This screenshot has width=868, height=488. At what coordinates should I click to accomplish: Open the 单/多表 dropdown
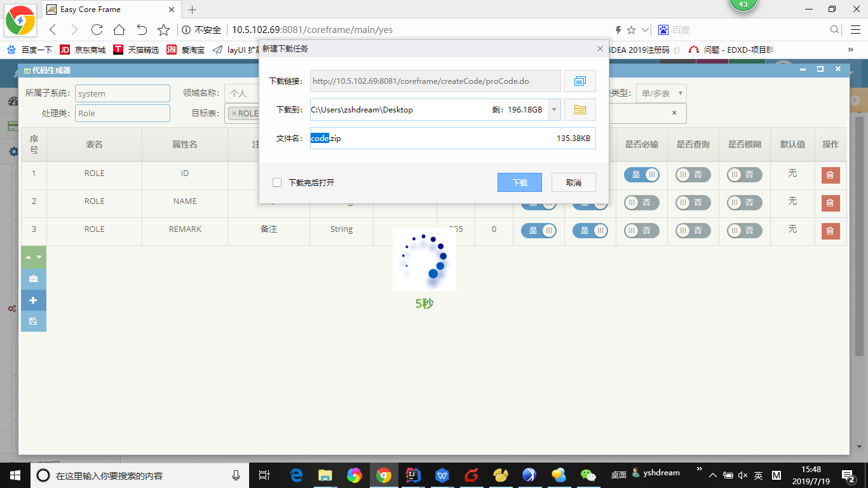coord(661,93)
